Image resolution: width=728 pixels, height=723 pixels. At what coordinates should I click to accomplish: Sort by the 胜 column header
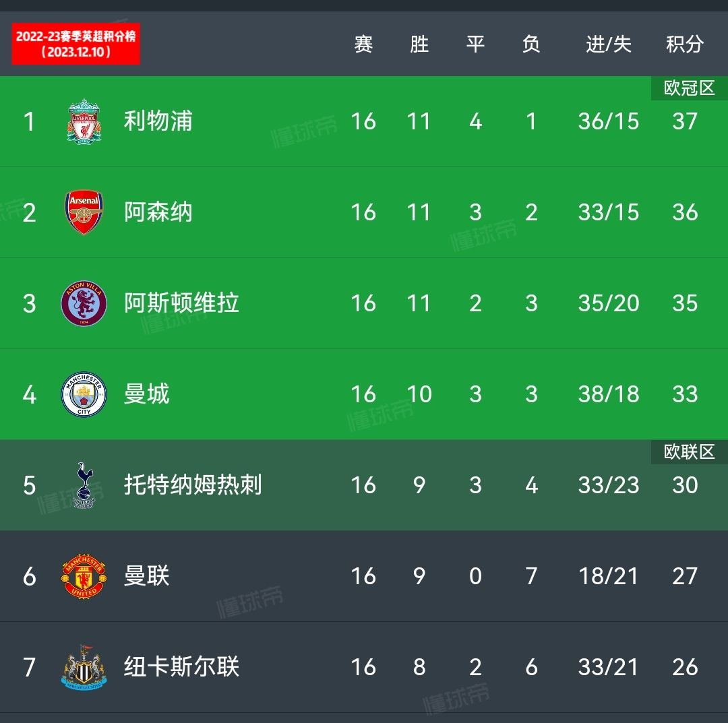pyautogui.click(x=419, y=44)
